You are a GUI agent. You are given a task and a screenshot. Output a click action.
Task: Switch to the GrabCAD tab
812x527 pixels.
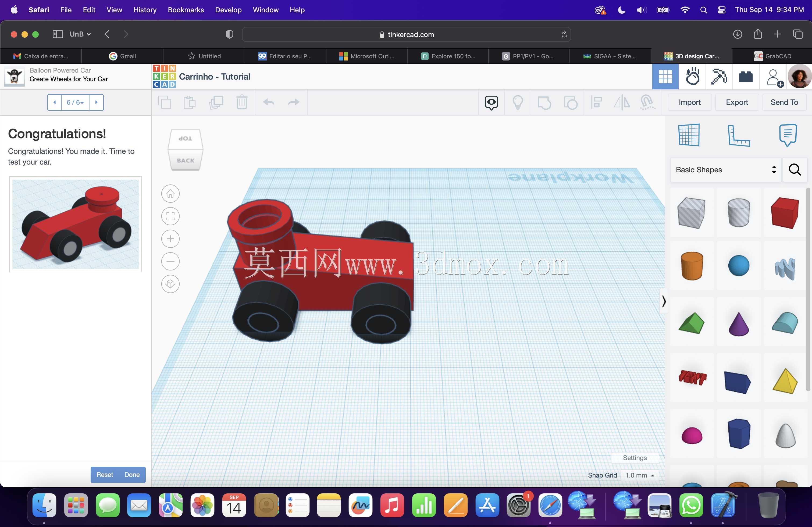(x=772, y=56)
